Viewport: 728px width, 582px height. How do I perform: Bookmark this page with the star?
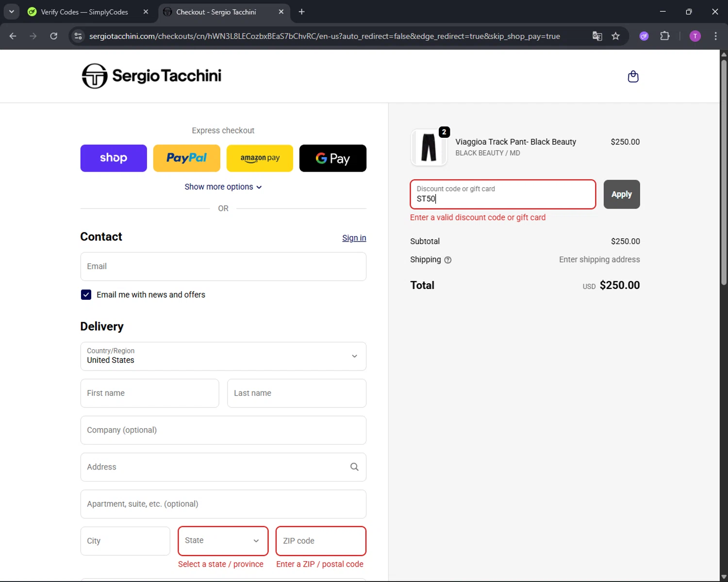coord(615,36)
